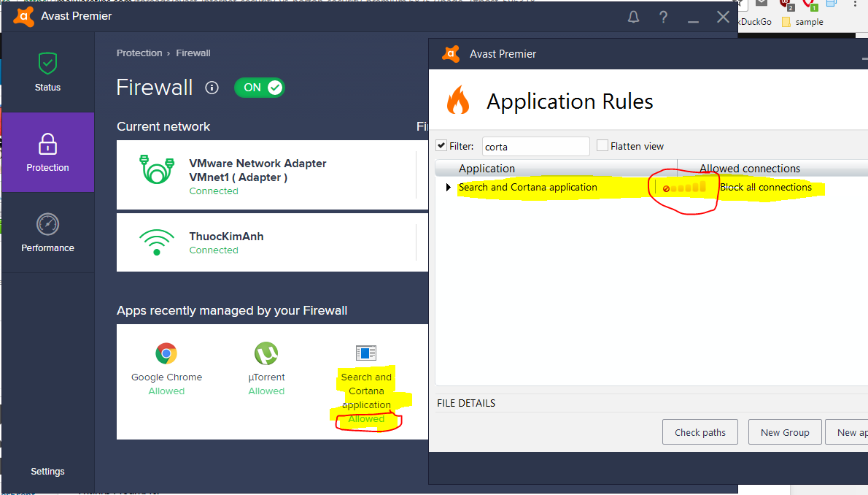
Task: Click the notification bell icon
Action: (633, 18)
